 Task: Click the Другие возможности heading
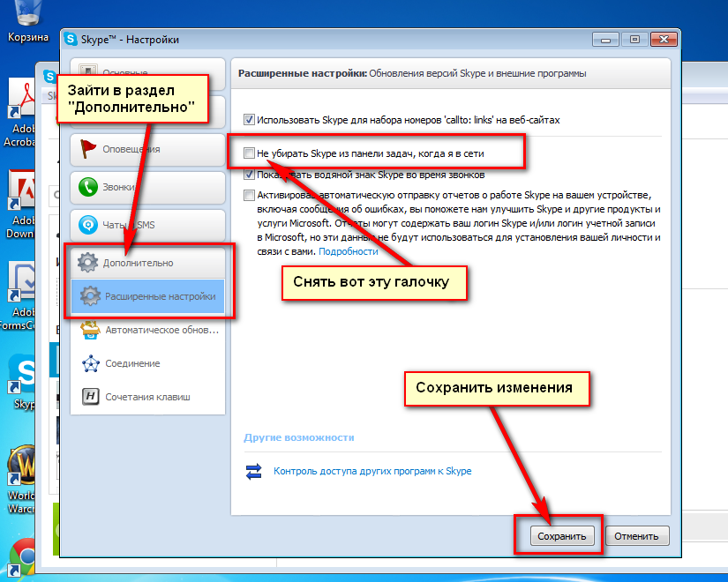298,437
